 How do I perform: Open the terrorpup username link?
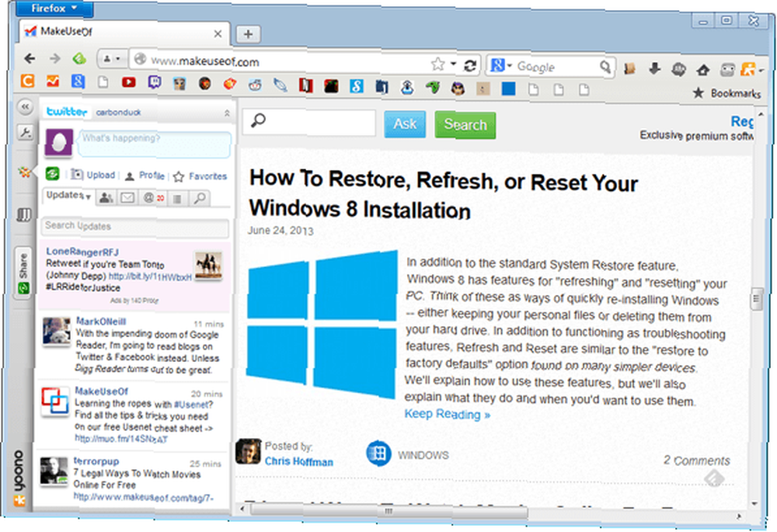96,461
